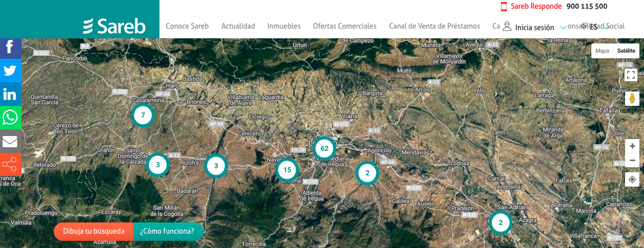Open the orange share options icon
Screen dimensions: 644x248
pyautogui.click(x=10, y=164)
